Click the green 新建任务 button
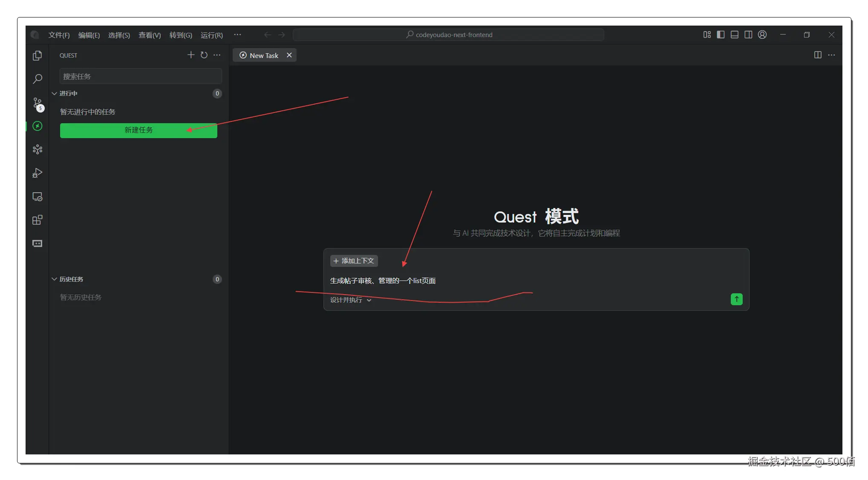The height and width of the screenshot is (480, 868). (138, 130)
